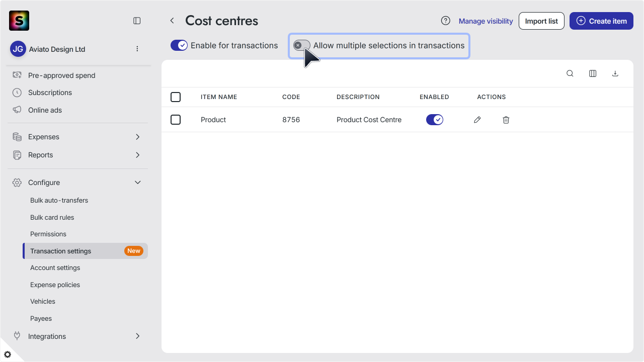Click the CODE column header

coord(291,97)
